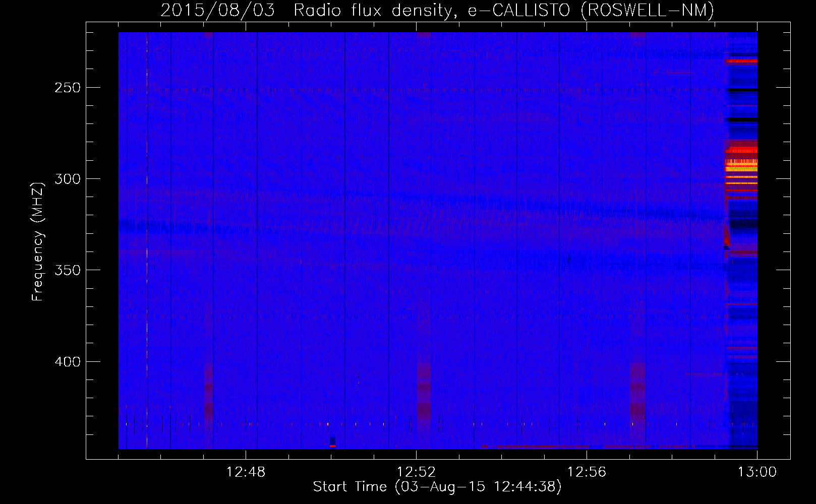Click the red emission band near 235 MHz

[x=741, y=61]
